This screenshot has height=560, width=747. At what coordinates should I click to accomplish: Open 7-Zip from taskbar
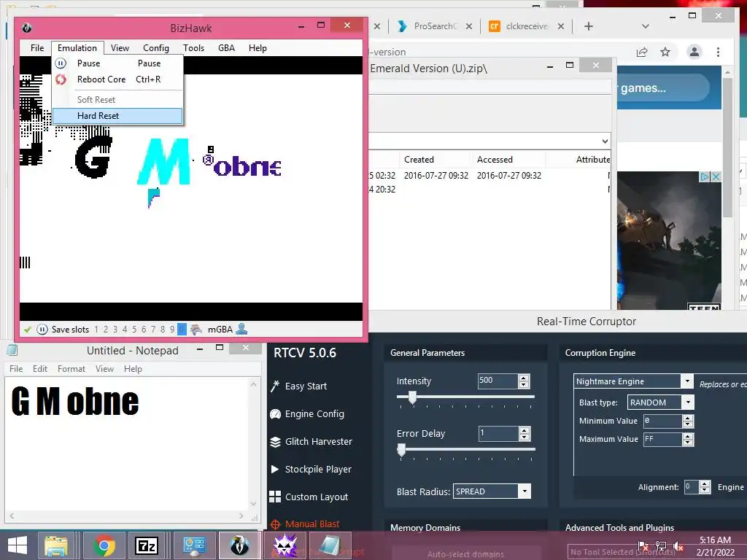147,545
